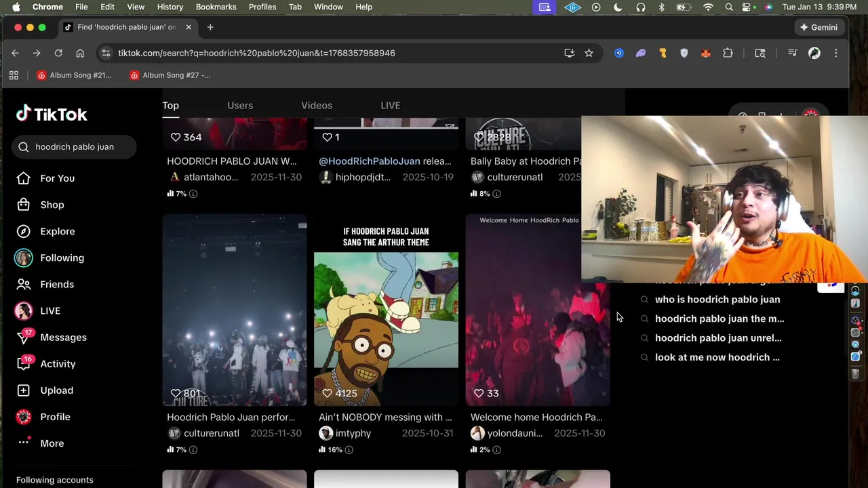868x488 pixels.
Task: Open the Hoodrich Pablo Juan performance video thumbnail
Action: (235, 310)
